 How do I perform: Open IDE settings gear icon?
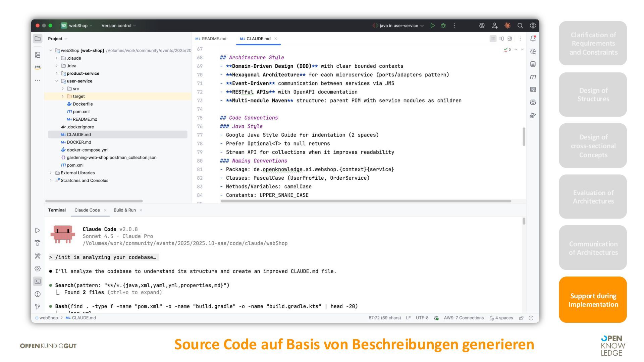[533, 25]
